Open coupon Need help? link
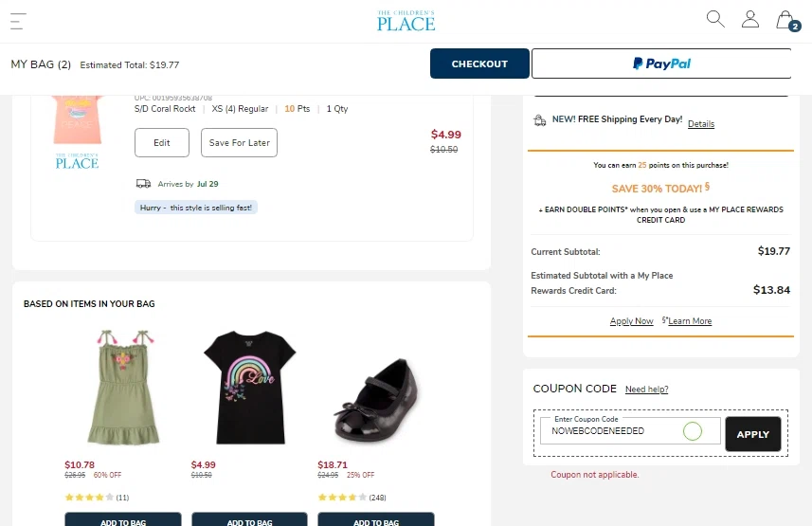The image size is (812, 526). pyautogui.click(x=646, y=390)
